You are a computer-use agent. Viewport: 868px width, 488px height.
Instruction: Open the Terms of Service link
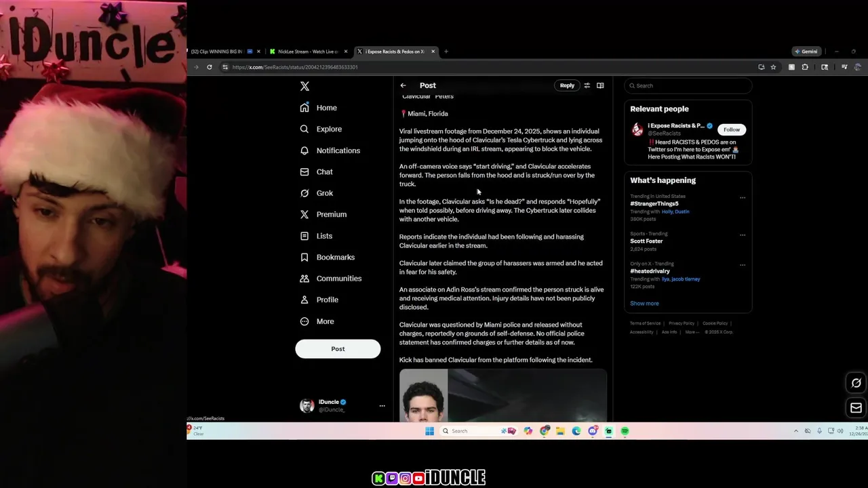point(645,323)
